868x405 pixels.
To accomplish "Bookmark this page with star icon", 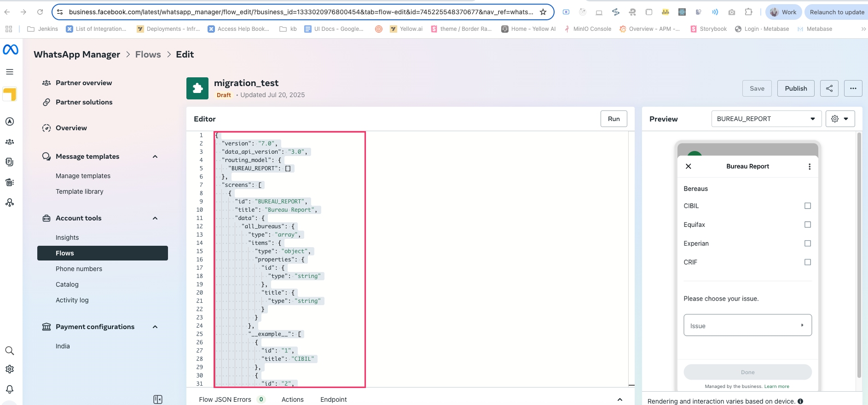I will point(543,12).
